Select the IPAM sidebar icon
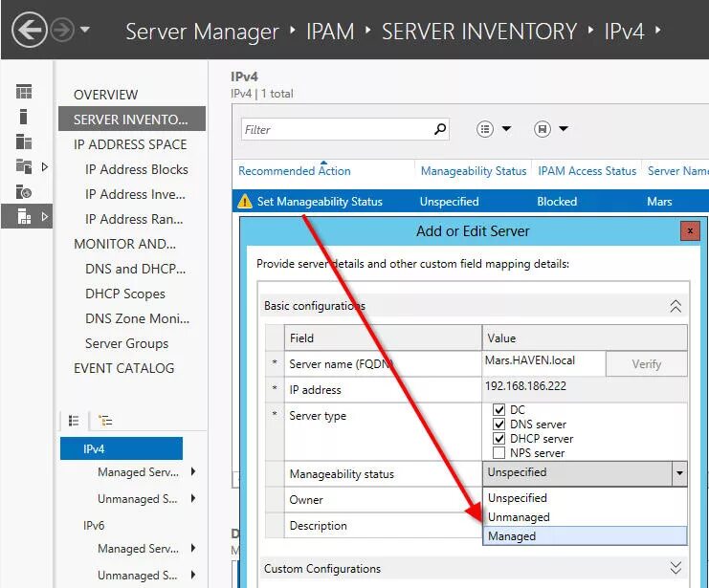 tap(24, 216)
